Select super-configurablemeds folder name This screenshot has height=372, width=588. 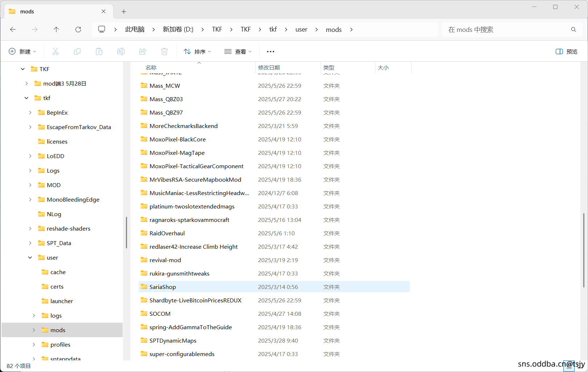pos(182,354)
